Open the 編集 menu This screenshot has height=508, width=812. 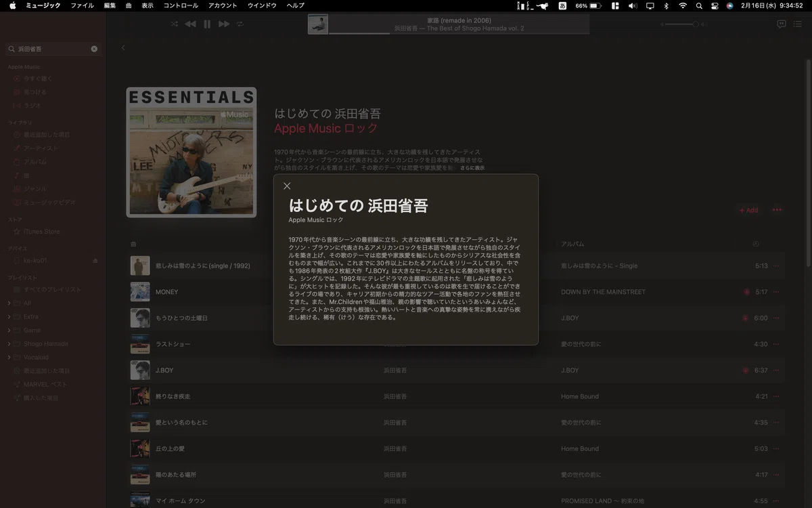point(110,5)
